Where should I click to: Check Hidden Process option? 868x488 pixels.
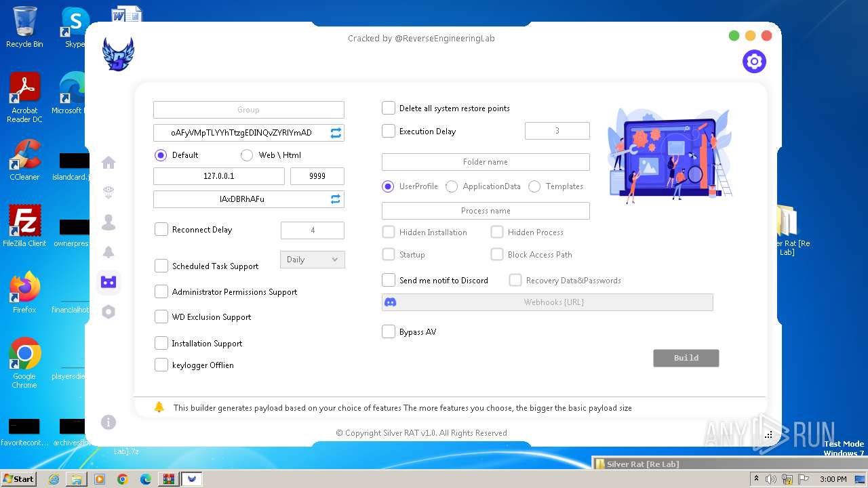(497, 232)
